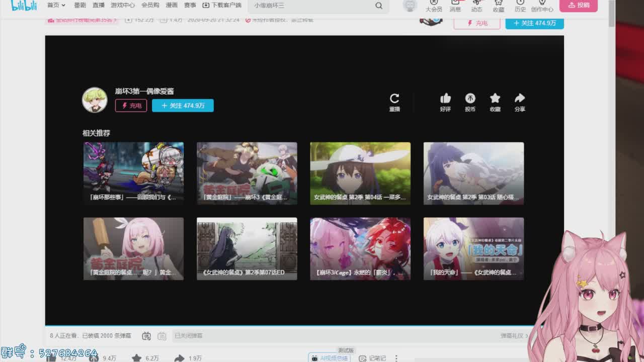Go to the 漫画 section
The width and height of the screenshot is (644, 362).
(172, 5)
